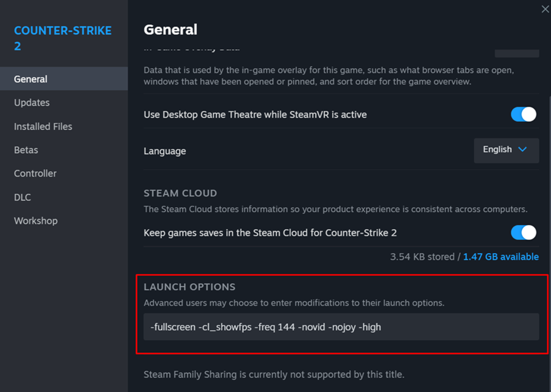Viewport: 551px width, 392px height.
Task: Toggle Steam Cloud saves for Counter-Strike 2
Action: pos(523,233)
